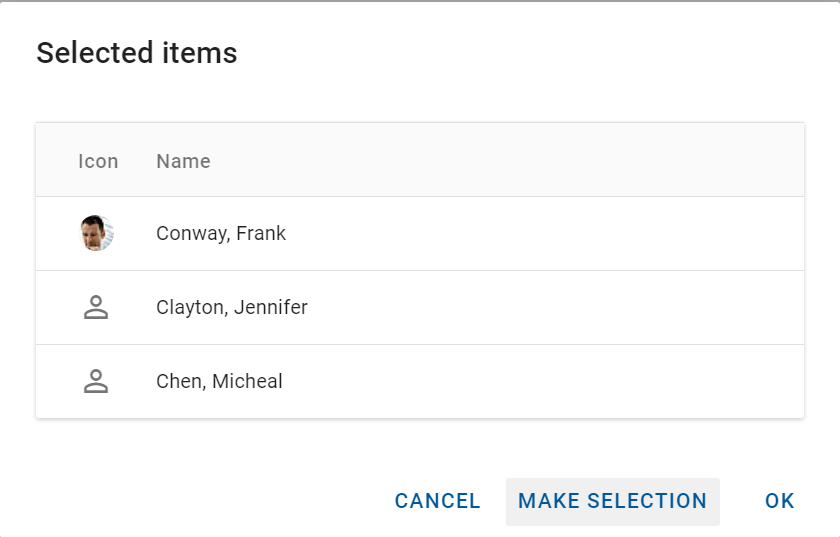Click Frank Conway's avatar photo
The image size is (840, 537).
pos(97,233)
